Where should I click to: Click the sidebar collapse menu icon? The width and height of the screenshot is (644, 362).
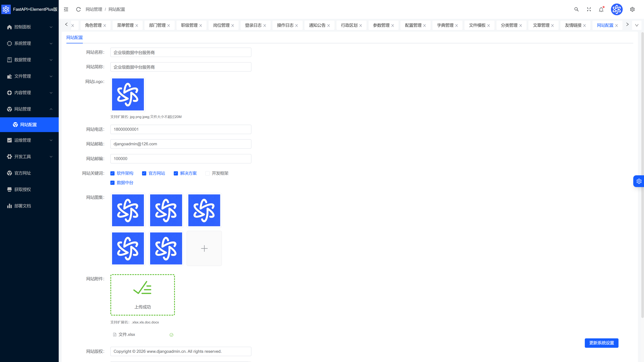pyautogui.click(x=66, y=9)
